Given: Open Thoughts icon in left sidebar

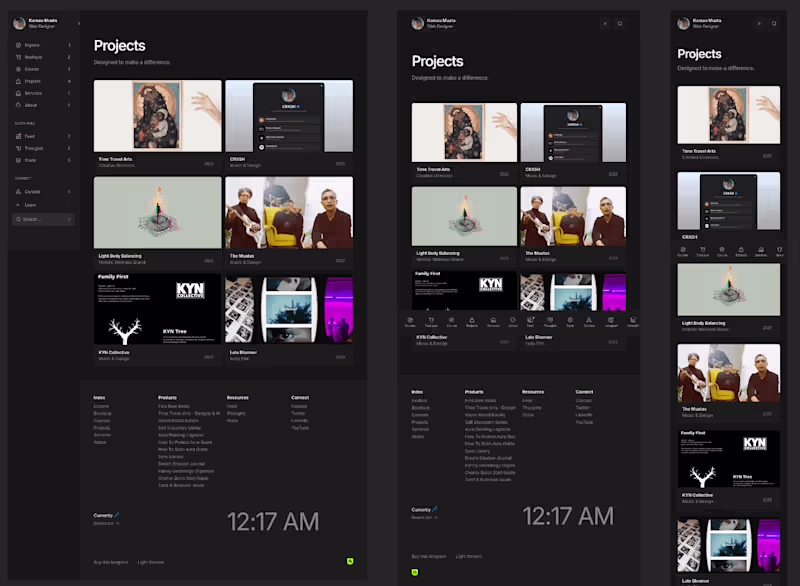Looking at the screenshot, I should click(x=18, y=148).
